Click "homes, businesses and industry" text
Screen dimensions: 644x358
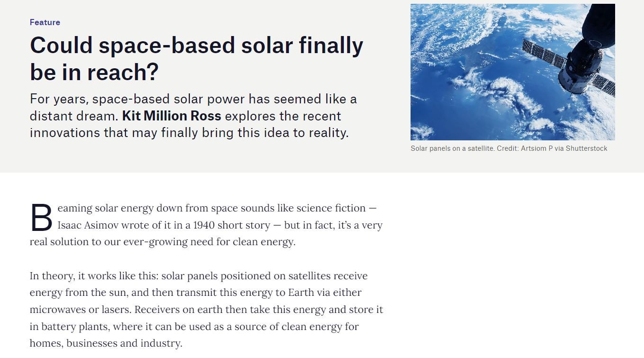tap(106, 343)
